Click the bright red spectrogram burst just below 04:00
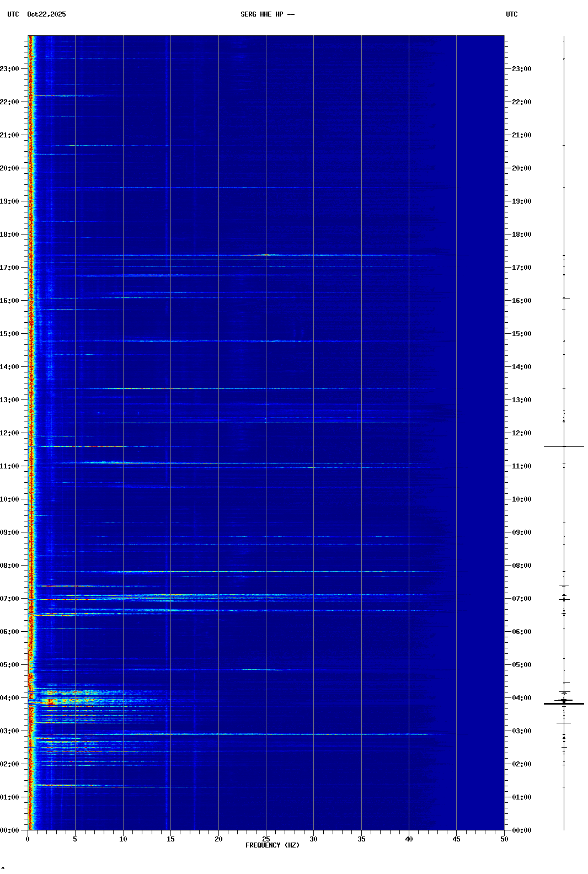The width and height of the screenshot is (588, 874). tap(51, 702)
